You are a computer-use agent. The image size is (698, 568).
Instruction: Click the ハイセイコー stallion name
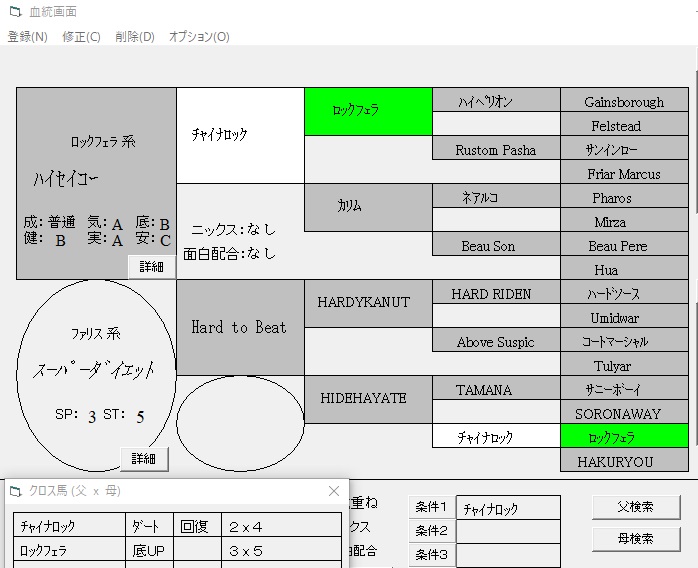[65, 179]
